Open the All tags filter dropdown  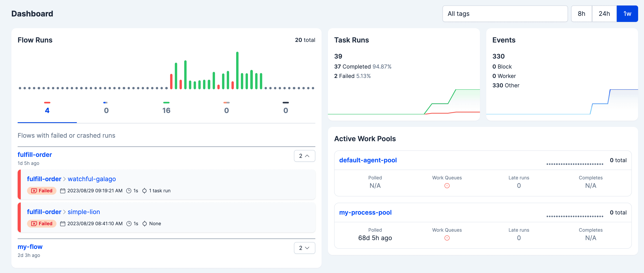point(505,14)
